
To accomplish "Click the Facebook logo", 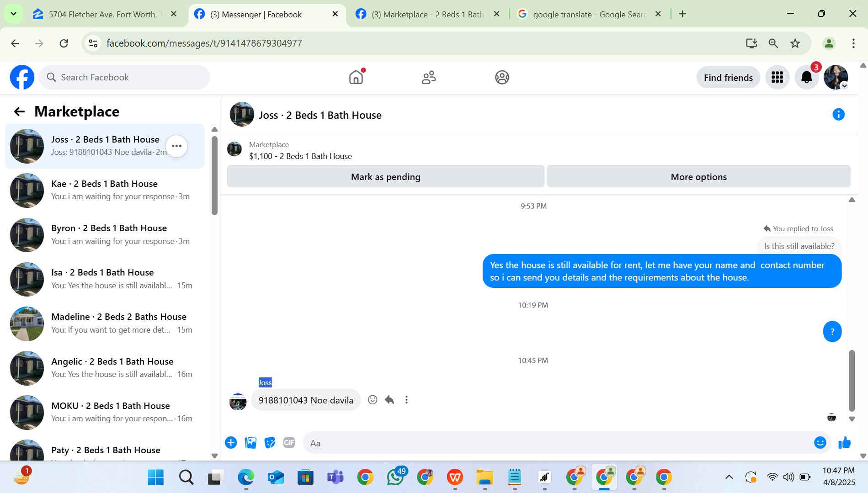I will point(22,77).
